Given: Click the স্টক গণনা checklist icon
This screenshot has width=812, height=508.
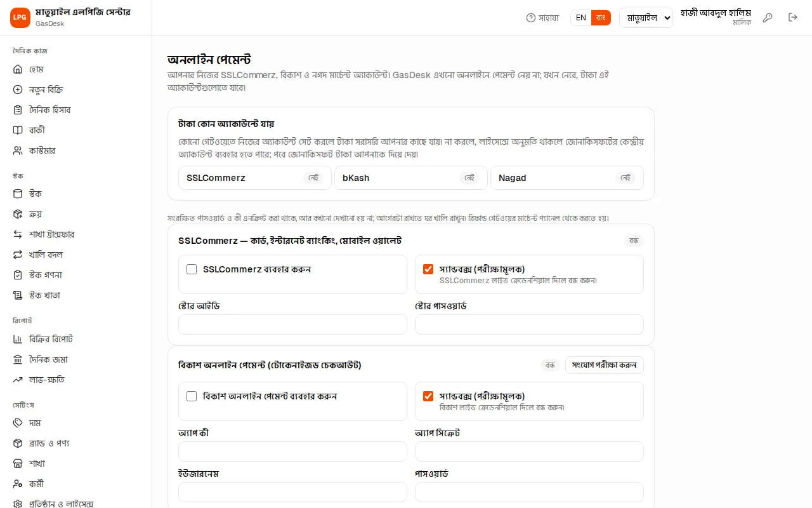Looking at the screenshot, I should (x=18, y=275).
